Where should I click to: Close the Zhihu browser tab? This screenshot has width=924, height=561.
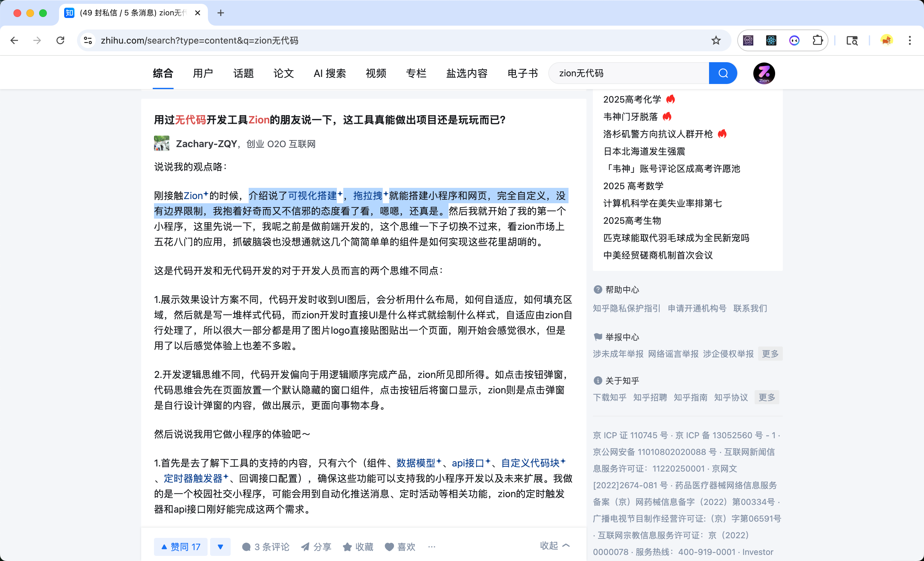click(x=198, y=13)
